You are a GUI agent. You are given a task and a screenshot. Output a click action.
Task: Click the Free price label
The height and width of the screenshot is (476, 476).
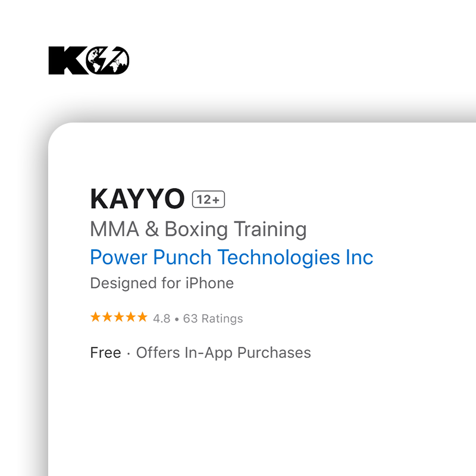[105, 352]
